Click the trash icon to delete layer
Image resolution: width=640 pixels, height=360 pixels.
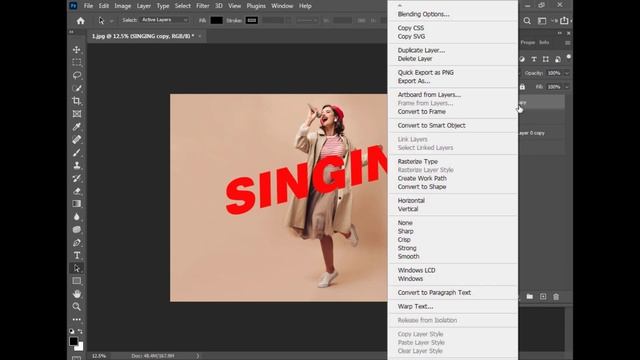point(556,297)
